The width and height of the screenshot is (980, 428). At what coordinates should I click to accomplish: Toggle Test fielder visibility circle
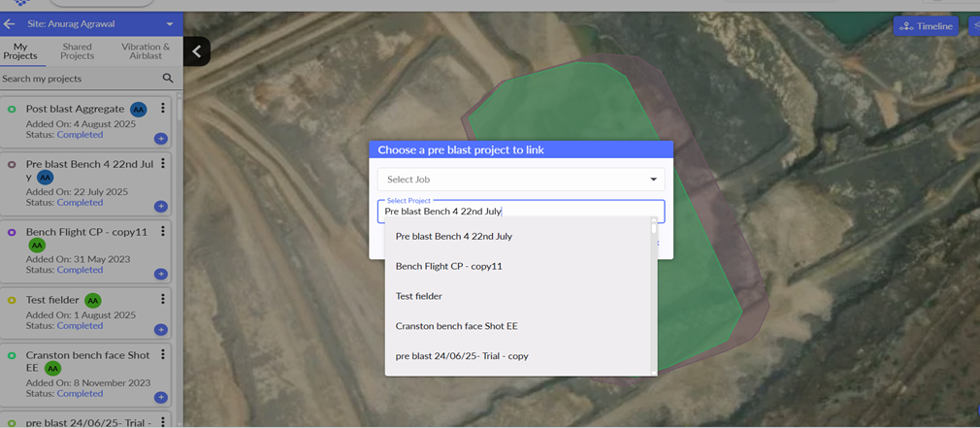point(12,301)
